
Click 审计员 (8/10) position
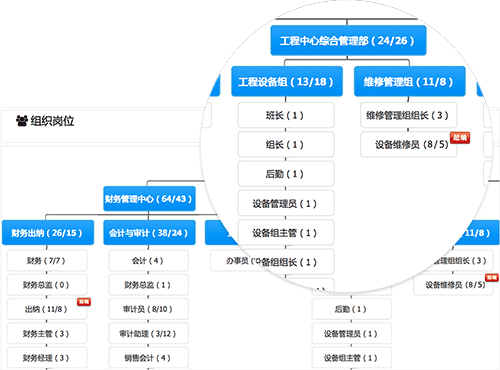pyautogui.click(x=148, y=309)
